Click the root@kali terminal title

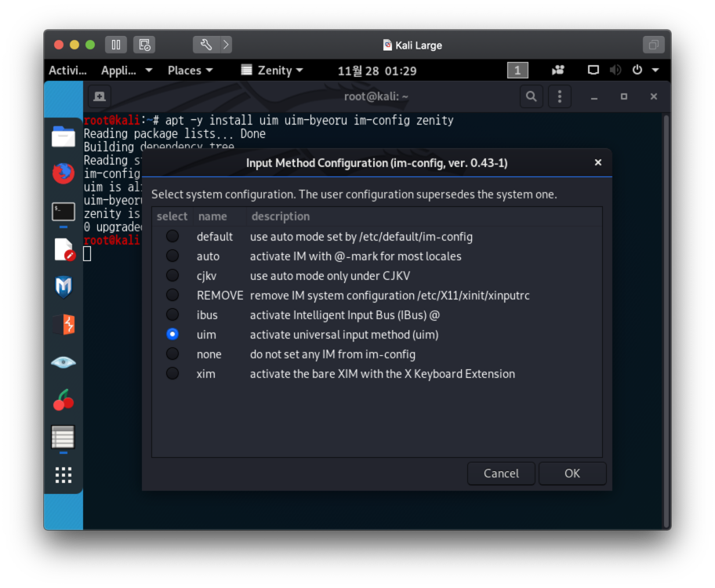[x=376, y=96]
